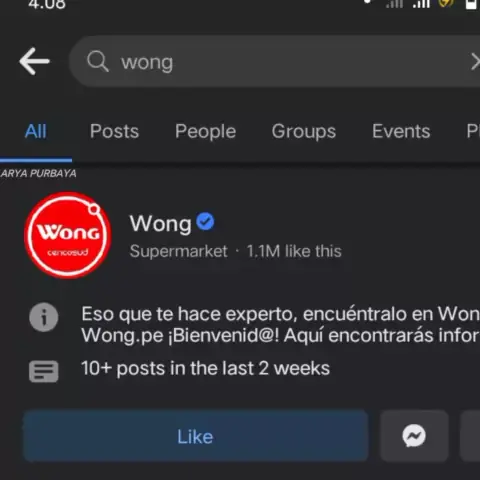Focus the search field containing wong
The image size is (480, 480).
[x=275, y=61]
